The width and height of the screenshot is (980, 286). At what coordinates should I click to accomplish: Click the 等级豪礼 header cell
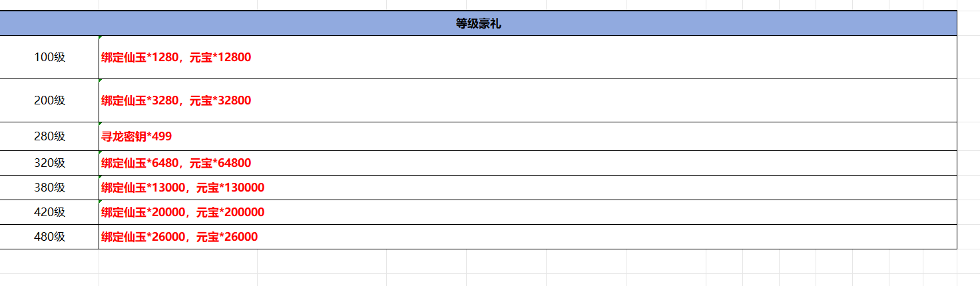point(478,24)
